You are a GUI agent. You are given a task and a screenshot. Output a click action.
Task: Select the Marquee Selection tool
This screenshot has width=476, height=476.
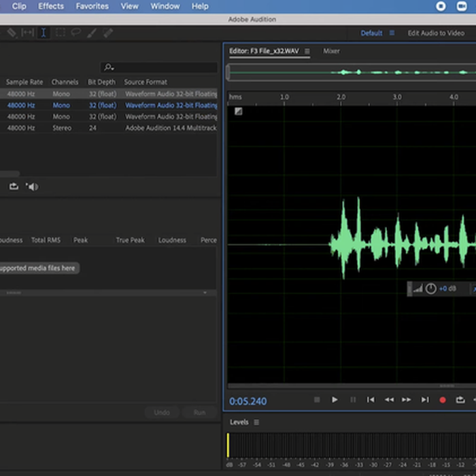(x=61, y=33)
